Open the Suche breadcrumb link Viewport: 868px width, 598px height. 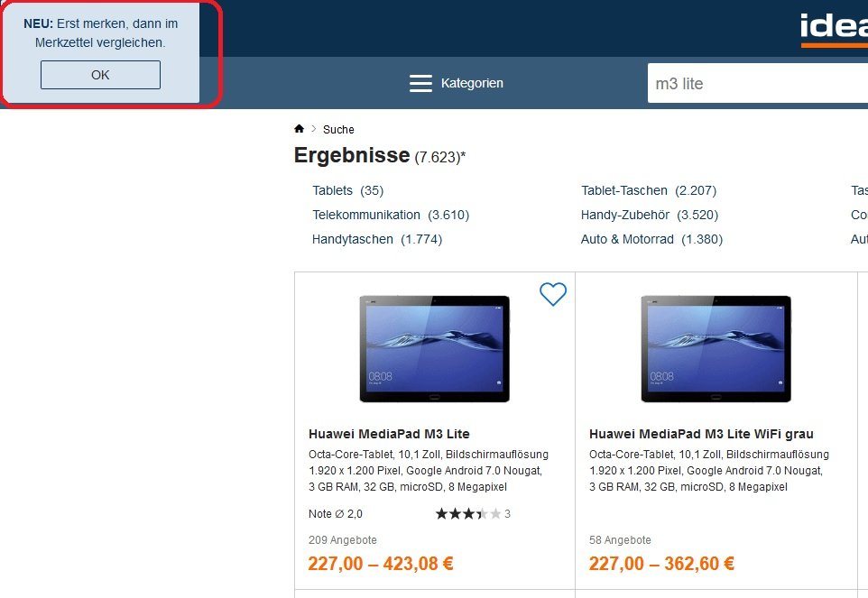click(338, 130)
